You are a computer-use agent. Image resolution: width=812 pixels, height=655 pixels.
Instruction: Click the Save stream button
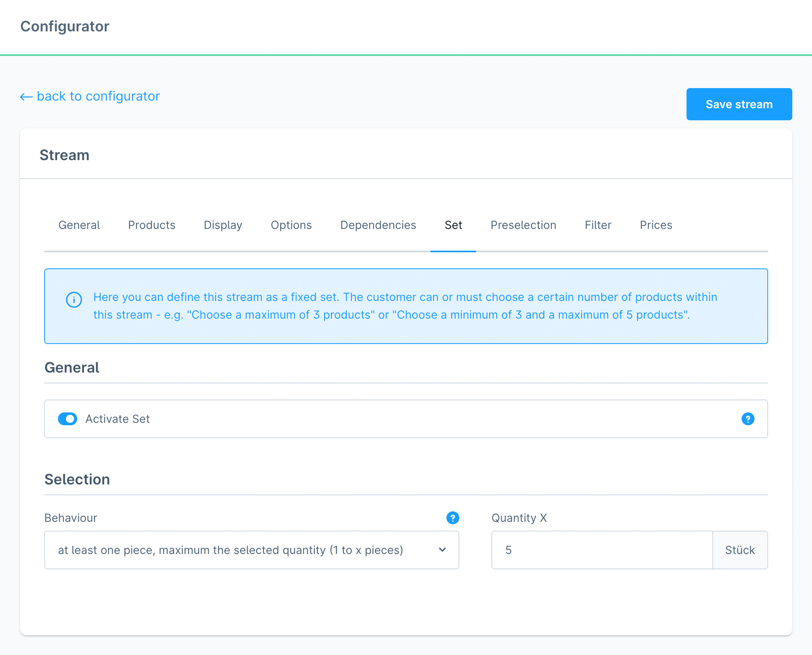[x=738, y=103]
